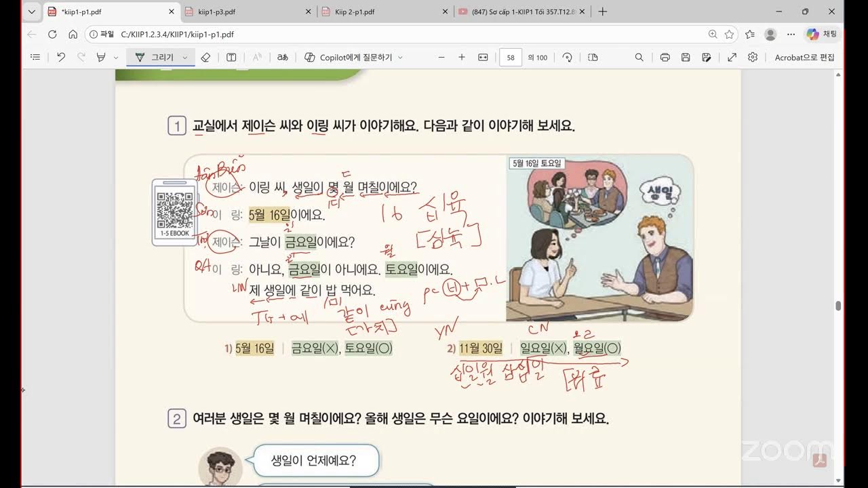Close the kiip1-p3.pdf tab

pos(308,12)
